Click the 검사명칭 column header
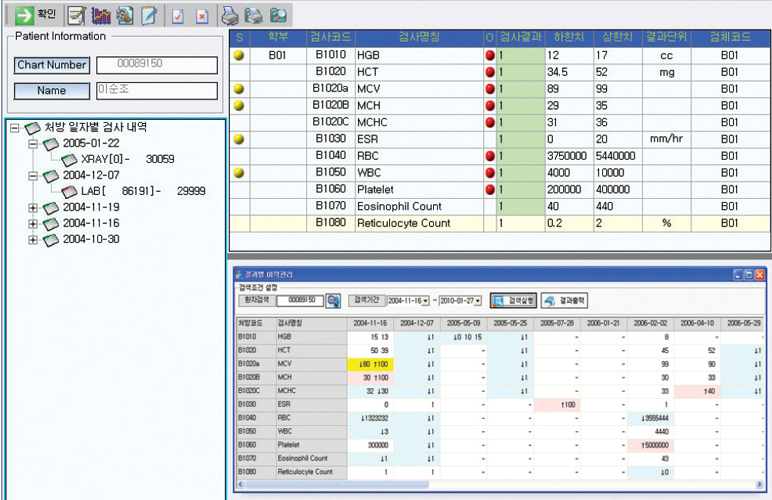 point(419,37)
